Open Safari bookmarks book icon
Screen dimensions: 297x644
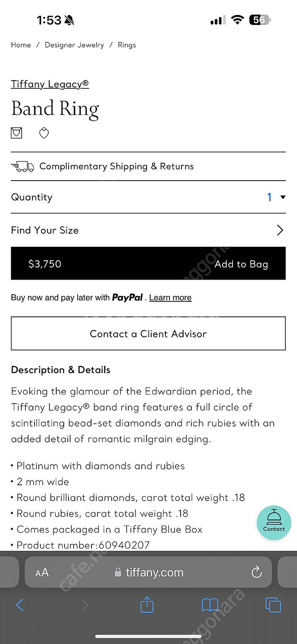coord(210,605)
